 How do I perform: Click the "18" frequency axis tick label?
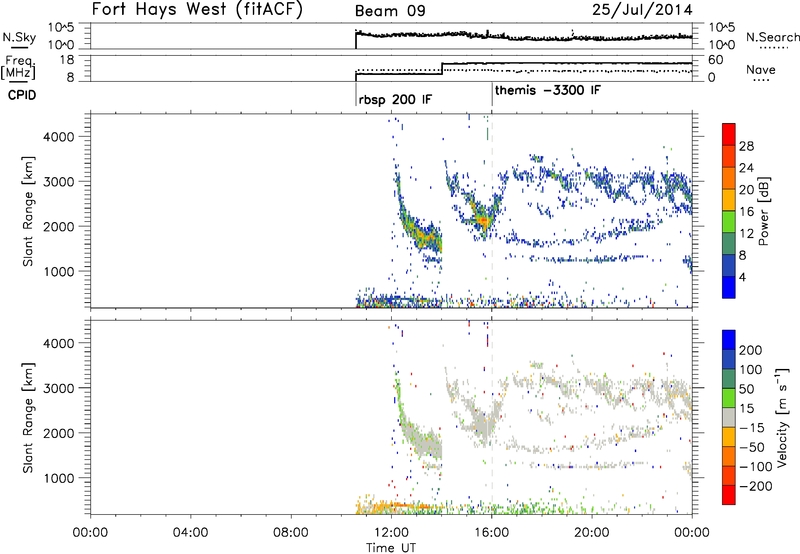(67, 60)
